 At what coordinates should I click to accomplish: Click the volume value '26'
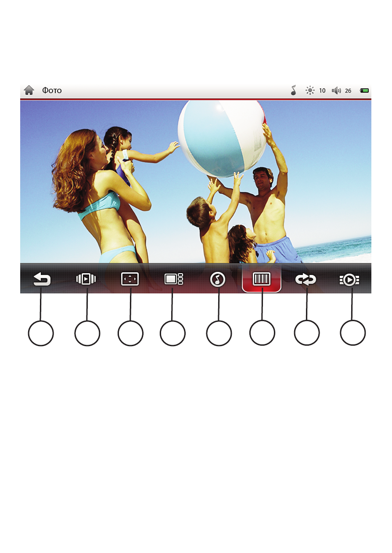click(348, 91)
